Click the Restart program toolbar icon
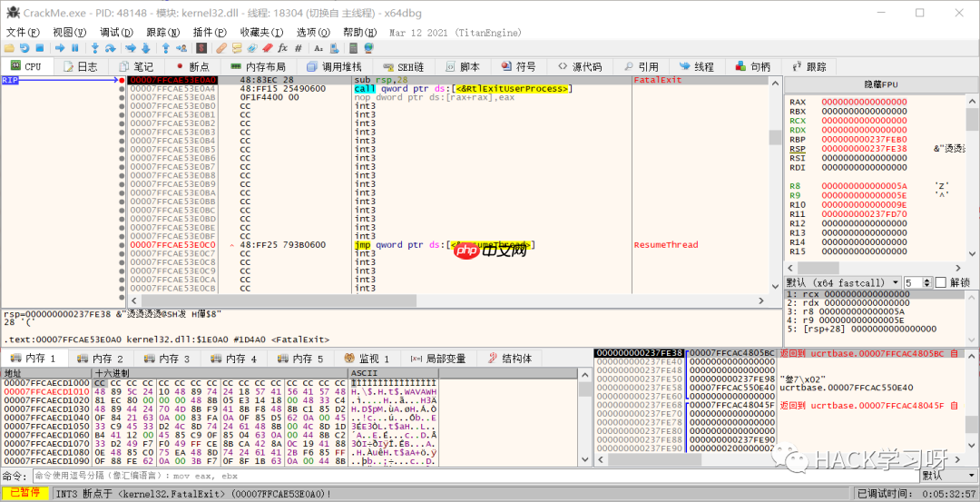 click(24, 47)
